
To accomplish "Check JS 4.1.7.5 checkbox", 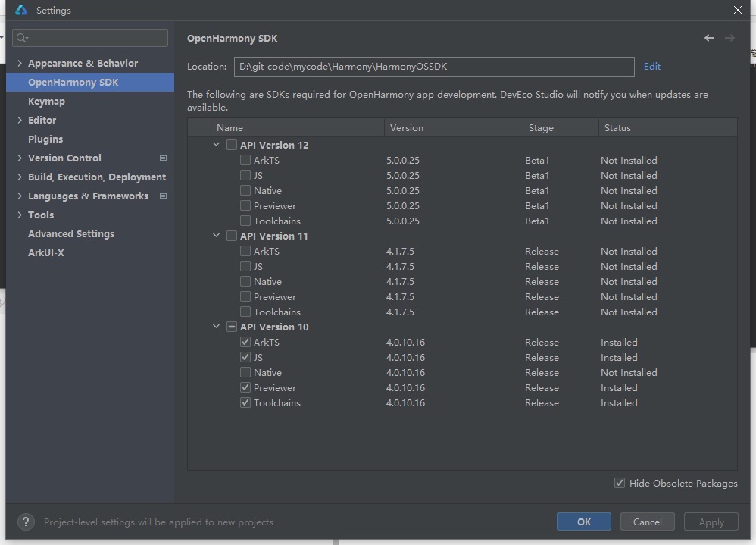I will (245, 266).
